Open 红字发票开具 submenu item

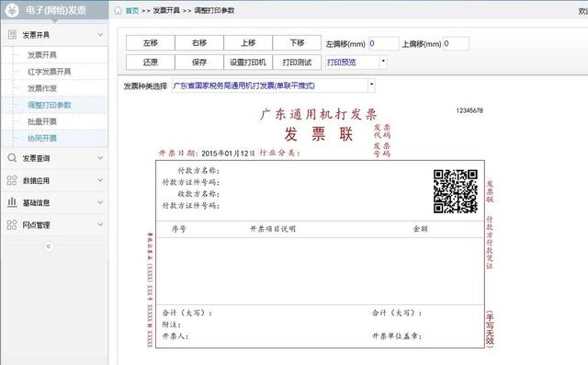coord(49,72)
